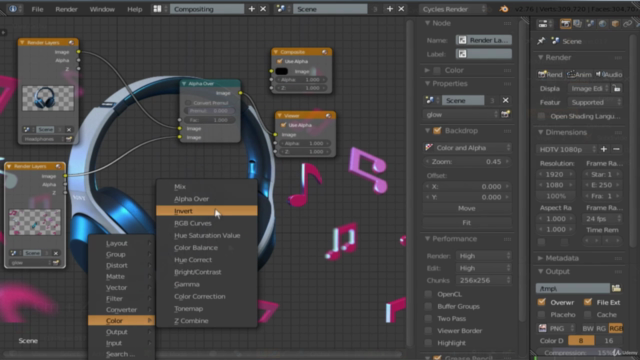Viewport: 640px width, 360px height.
Task: Open the Cycles Render engine dropdown
Action: (453, 9)
